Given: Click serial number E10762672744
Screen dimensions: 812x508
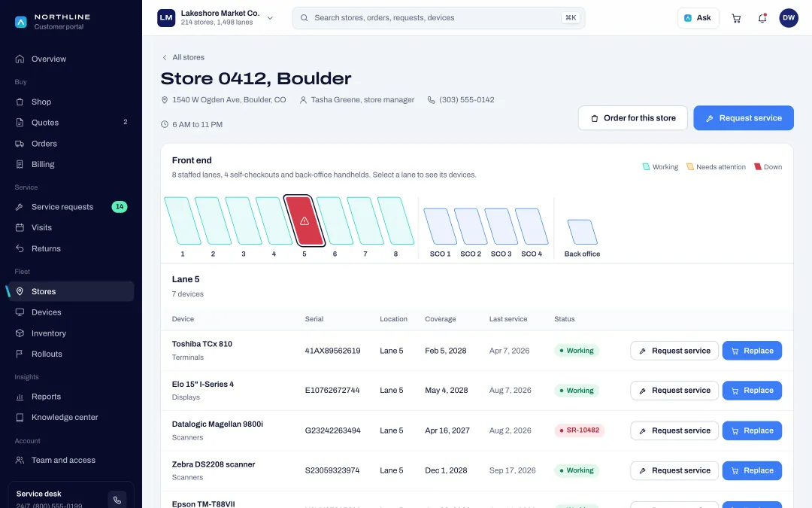Looking at the screenshot, I should click(x=332, y=391).
